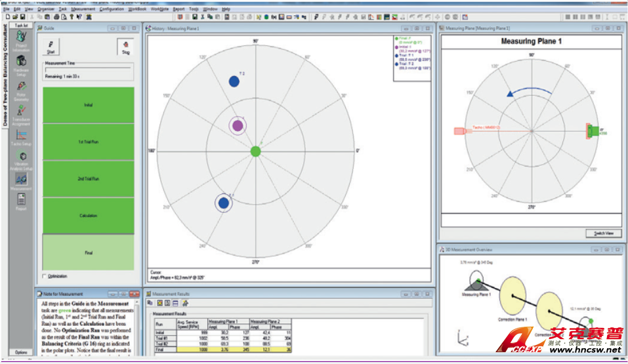Open the Tacho Setup task icon

coord(20,136)
